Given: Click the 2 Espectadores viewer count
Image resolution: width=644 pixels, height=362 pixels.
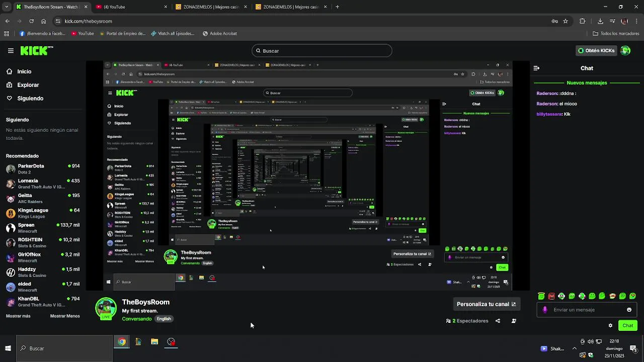Looking at the screenshot, I should pos(467,321).
